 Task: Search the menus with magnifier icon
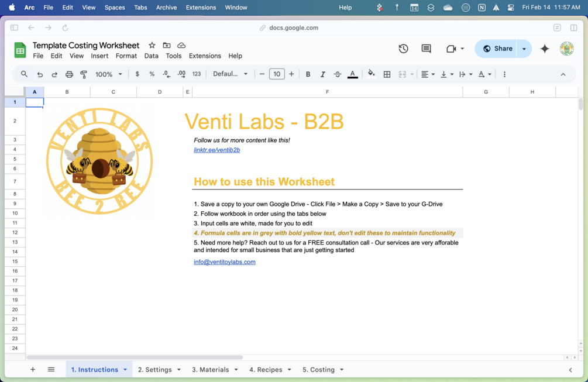(24, 74)
